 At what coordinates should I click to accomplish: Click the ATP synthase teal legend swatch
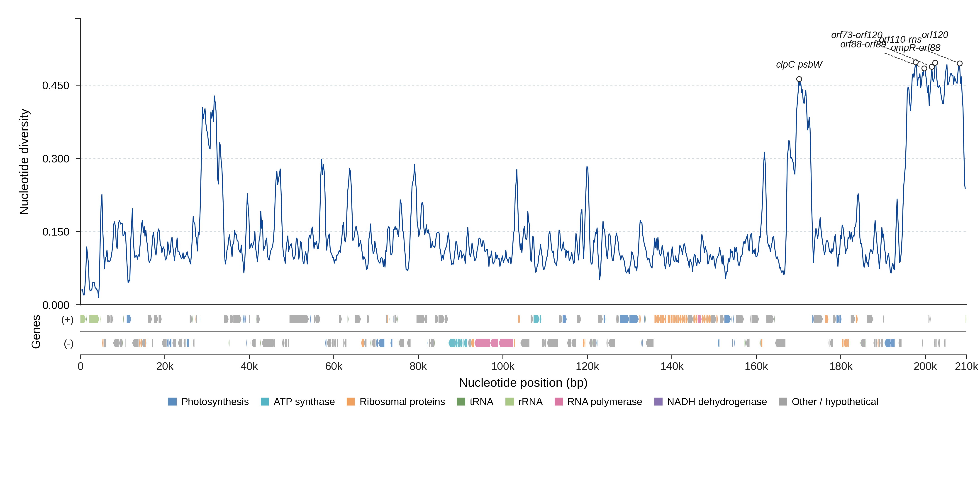pos(265,402)
